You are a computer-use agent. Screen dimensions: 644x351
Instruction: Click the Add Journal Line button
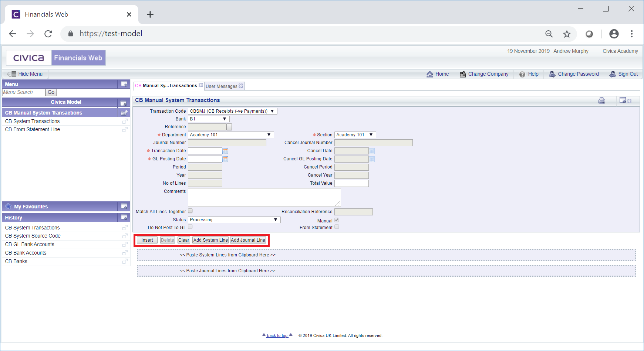pyautogui.click(x=248, y=240)
